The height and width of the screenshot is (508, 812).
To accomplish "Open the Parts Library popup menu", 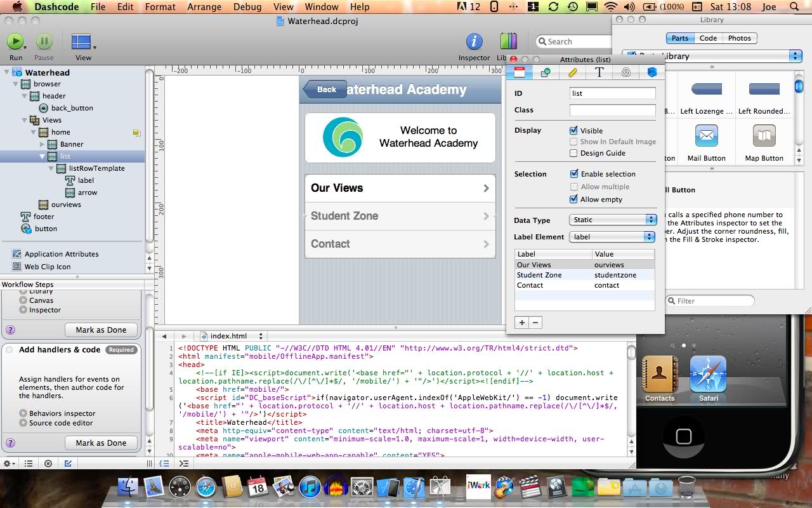I will [x=712, y=56].
